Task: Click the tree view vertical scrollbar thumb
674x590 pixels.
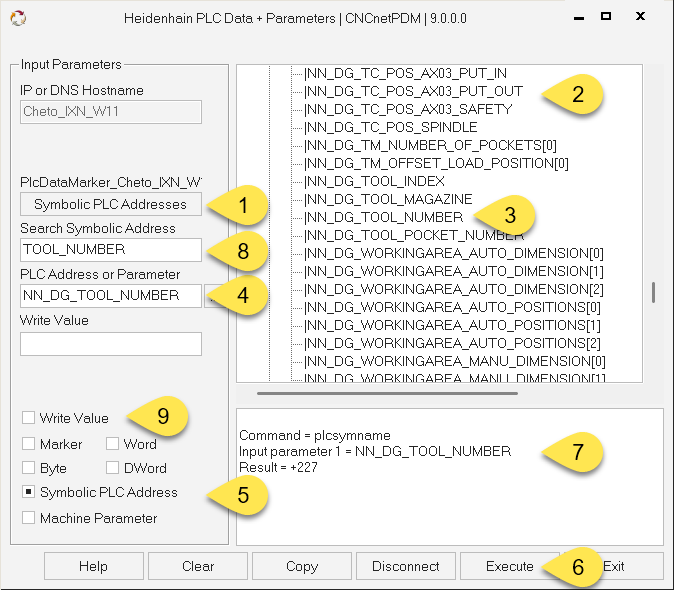Action: (653, 293)
